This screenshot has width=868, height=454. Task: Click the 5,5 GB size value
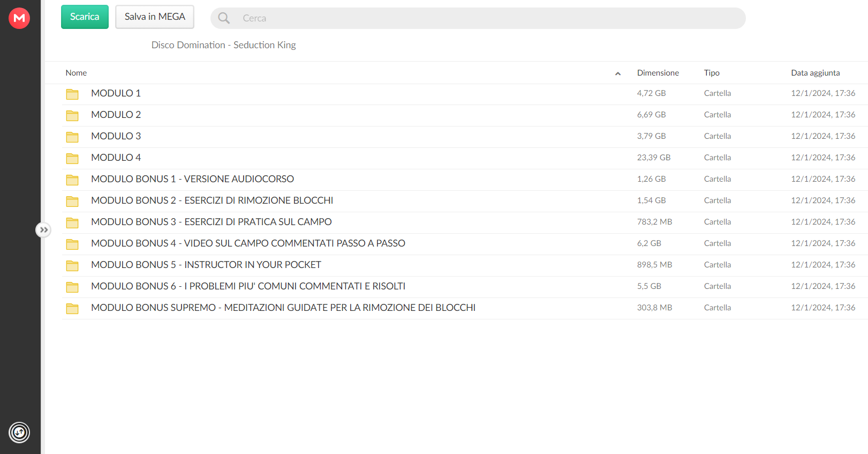click(x=649, y=286)
